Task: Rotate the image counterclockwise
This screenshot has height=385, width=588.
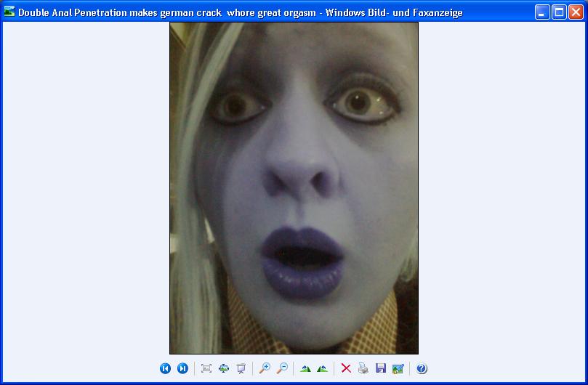Action: click(323, 368)
